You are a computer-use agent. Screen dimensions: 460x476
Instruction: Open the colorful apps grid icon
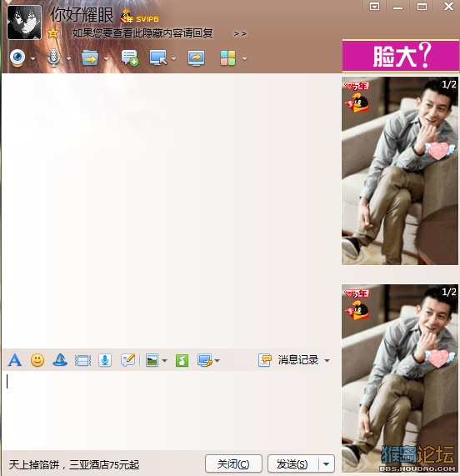click(x=227, y=58)
